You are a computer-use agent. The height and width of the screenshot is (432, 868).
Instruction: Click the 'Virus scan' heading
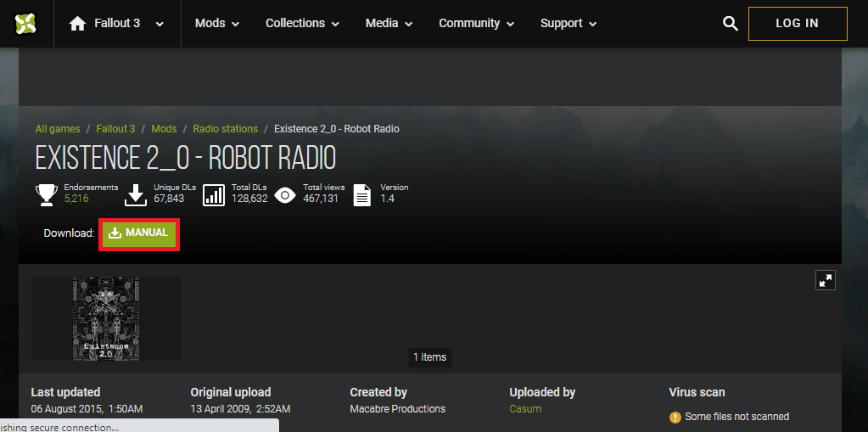pyautogui.click(x=697, y=392)
